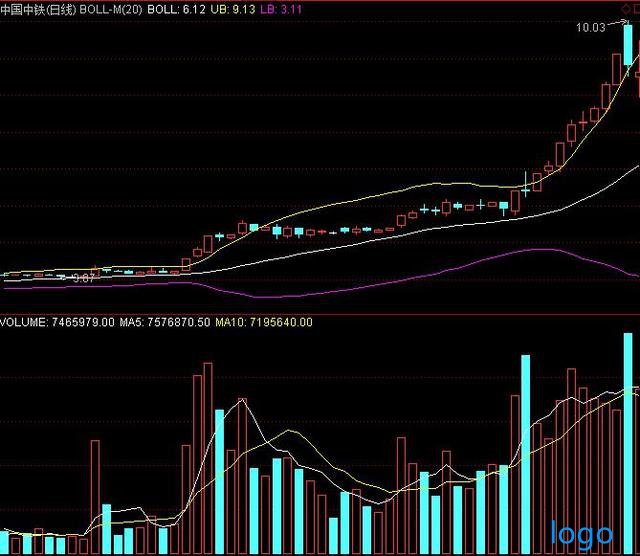The width and height of the screenshot is (640, 556).
Task: Click the divider line above the VOLUME panel
Action: (x=320, y=313)
